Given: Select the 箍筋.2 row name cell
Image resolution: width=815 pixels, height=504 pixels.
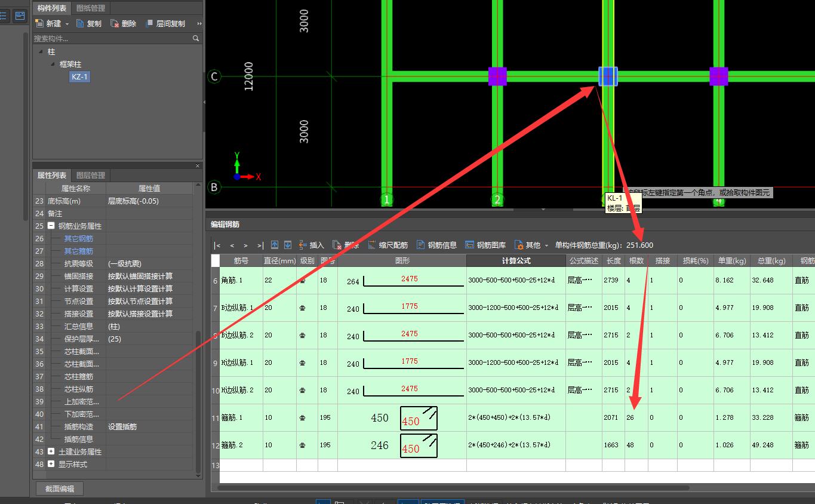Looking at the screenshot, I should pyautogui.click(x=241, y=445).
